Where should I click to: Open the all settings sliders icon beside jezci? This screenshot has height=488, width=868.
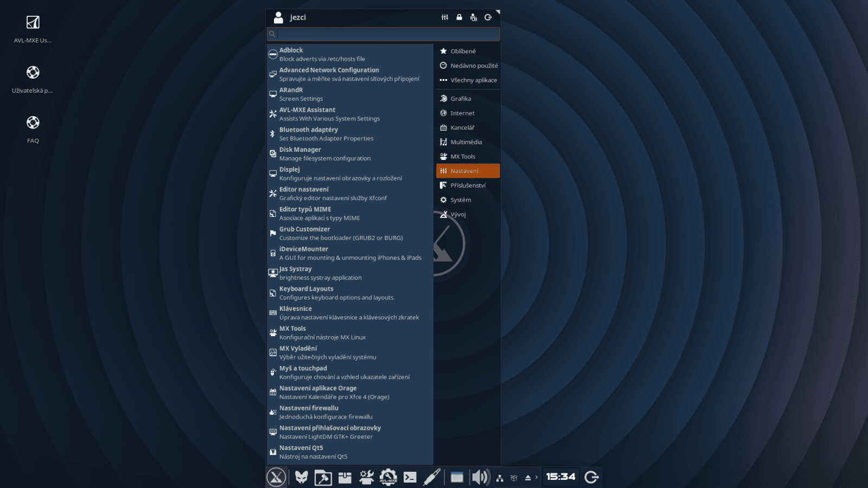445,17
